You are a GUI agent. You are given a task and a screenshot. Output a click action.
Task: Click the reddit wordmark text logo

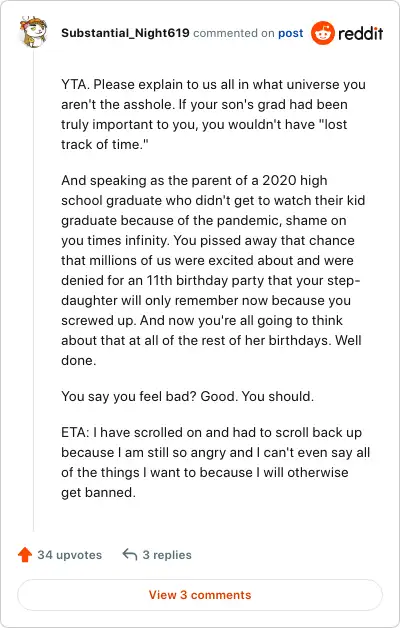tap(360, 33)
